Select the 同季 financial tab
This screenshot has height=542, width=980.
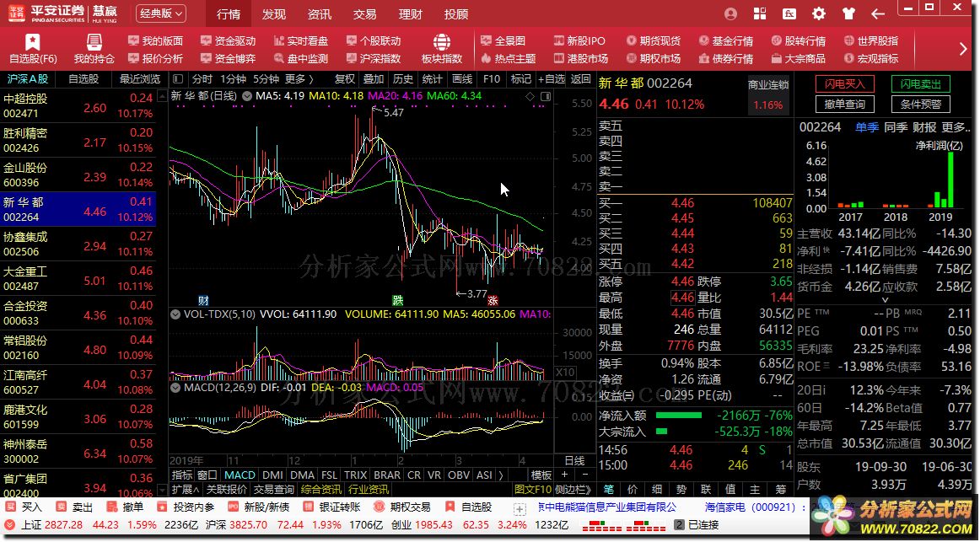pyautogui.click(x=895, y=127)
